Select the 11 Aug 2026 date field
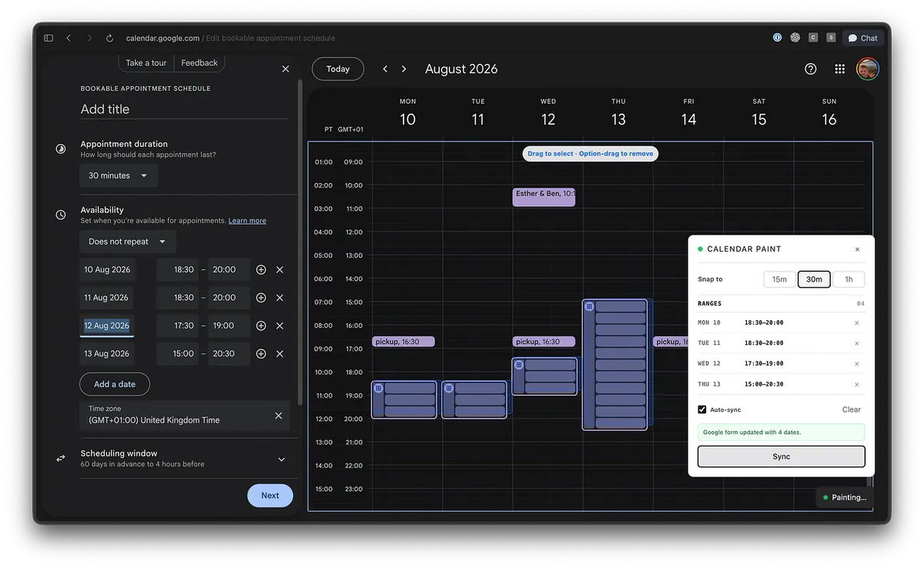924x568 pixels. [108, 298]
